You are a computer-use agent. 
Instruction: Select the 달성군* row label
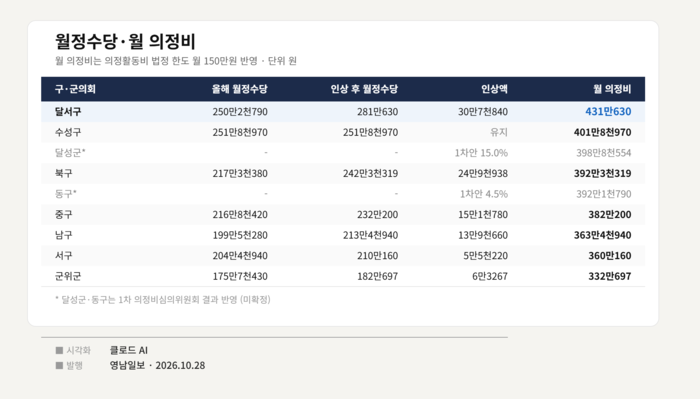click(70, 153)
